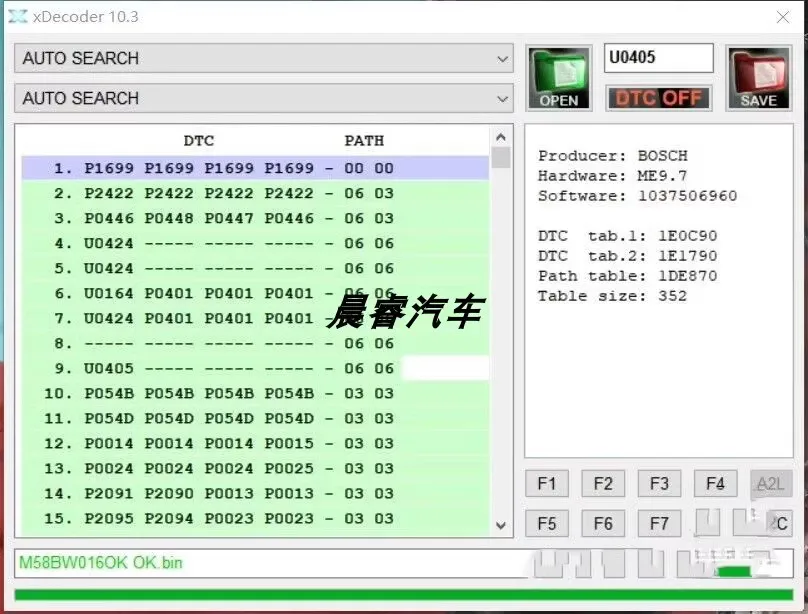Click the Path table: 1DE870 line

(x=628, y=276)
